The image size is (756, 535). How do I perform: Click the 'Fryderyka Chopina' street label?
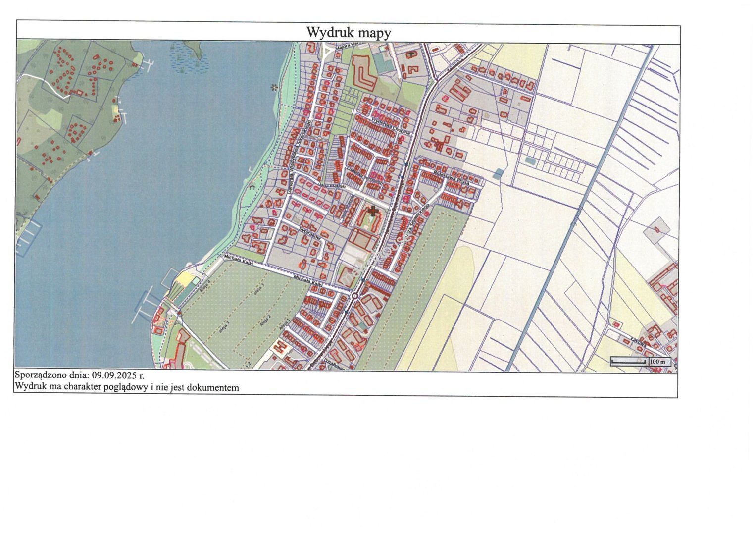point(391,126)
